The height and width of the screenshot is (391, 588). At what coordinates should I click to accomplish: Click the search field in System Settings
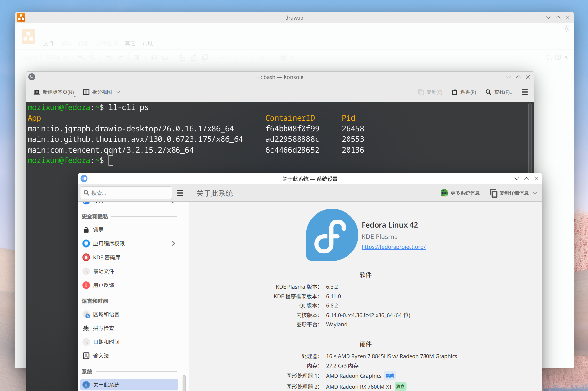click(126, 193)
